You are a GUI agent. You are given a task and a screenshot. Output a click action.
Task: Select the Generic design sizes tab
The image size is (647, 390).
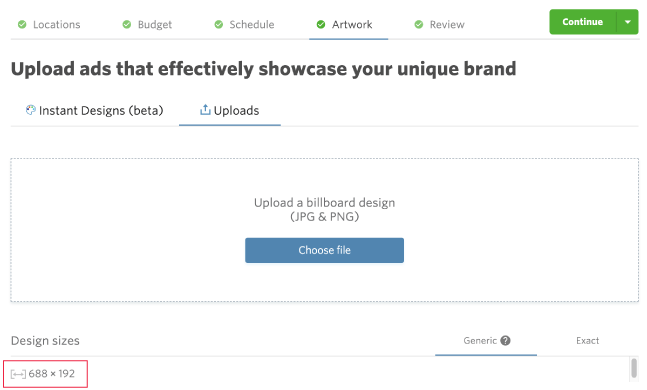pos(486,341)
